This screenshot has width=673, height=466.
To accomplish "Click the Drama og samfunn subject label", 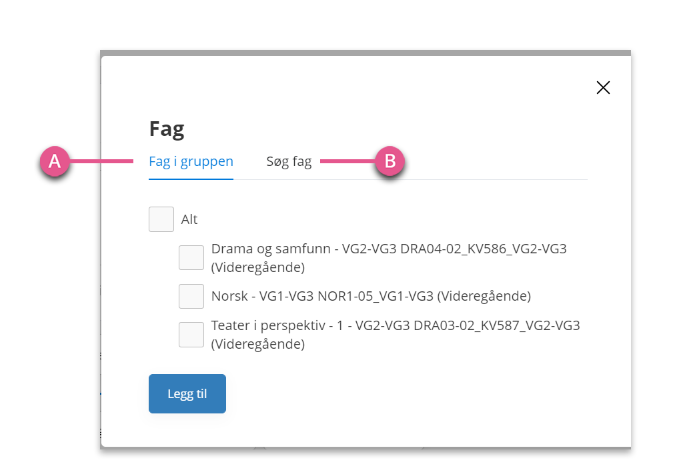I will point(389,258).
